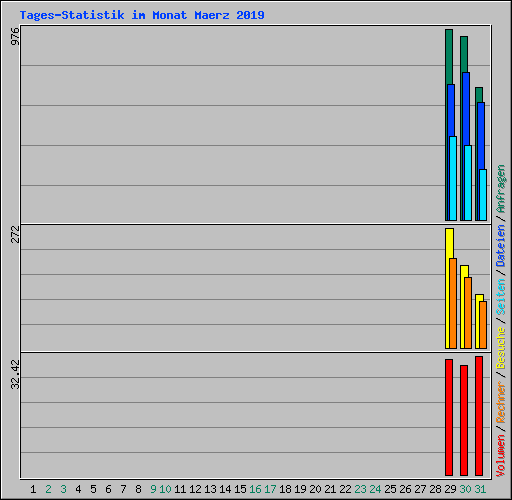This screenshot has width=512, height=500.
Task: Click the blue Dateien bar for day 31
Action: [481, 135]
